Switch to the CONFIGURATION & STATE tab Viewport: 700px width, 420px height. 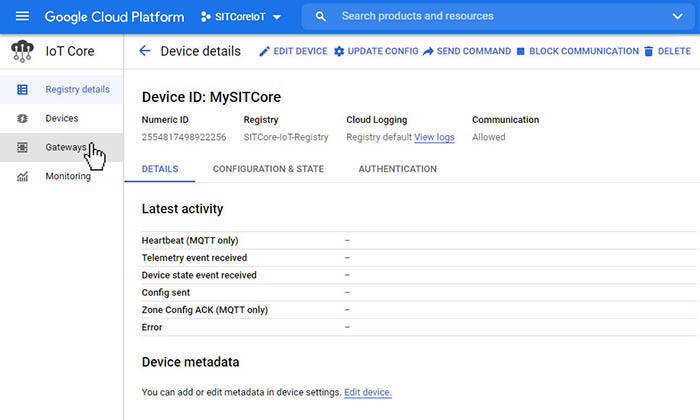(x=268, y=169)
